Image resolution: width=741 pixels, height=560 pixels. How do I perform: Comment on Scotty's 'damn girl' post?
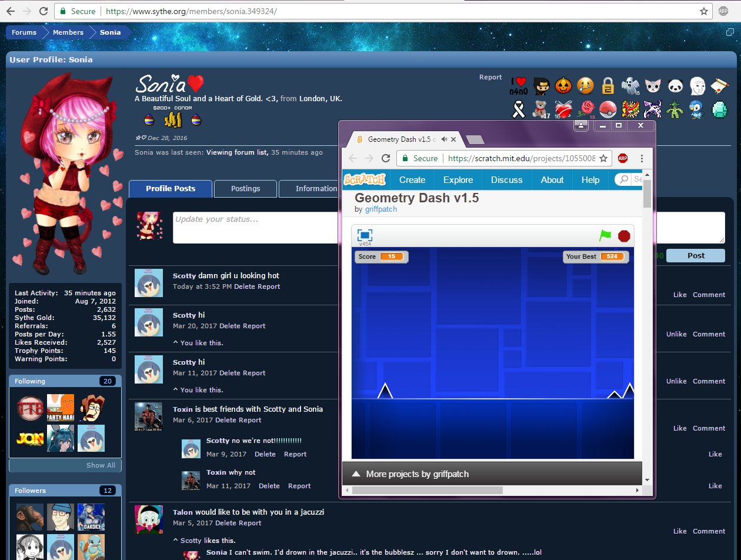tap(709, 295)
